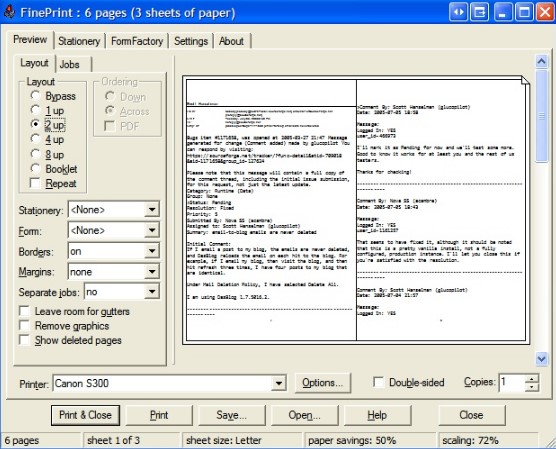Open the Printer selection dropdown
Screen dimensions: 556x449
[279, 383]
